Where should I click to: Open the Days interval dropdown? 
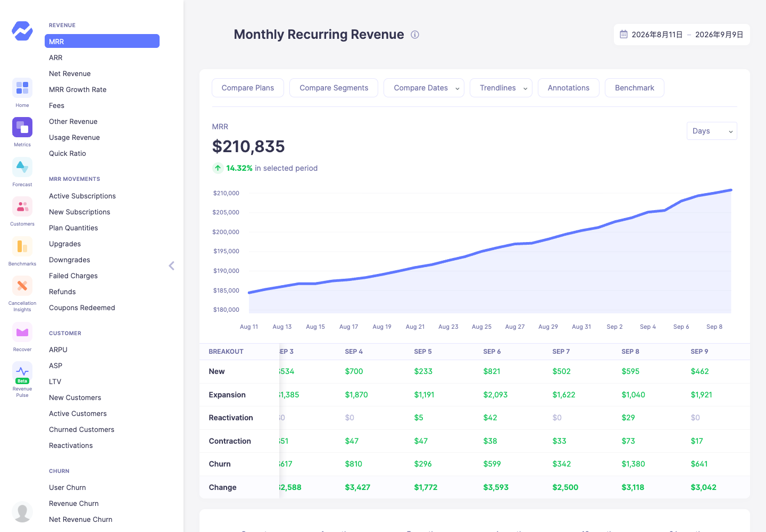[x=712, y=131]
